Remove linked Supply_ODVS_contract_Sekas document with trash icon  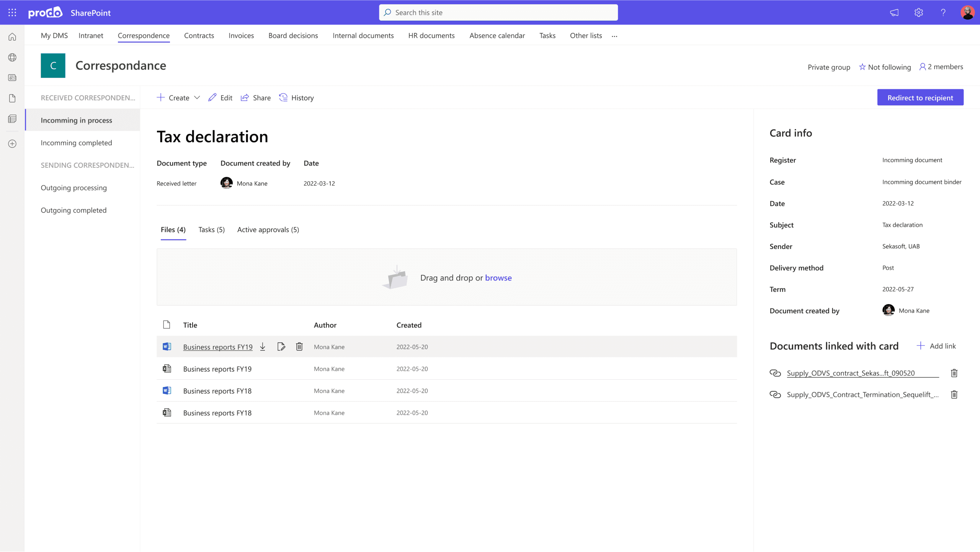954,373
